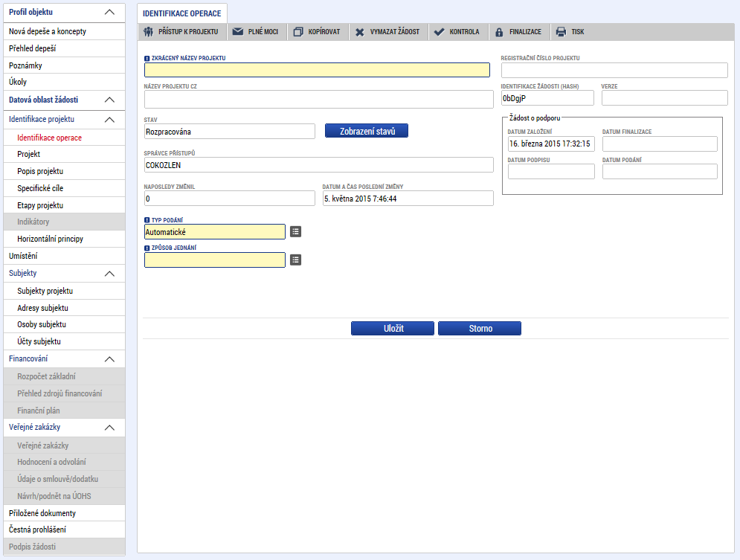This screenshot has height=560, width=740.
Task: Click the Datum a čas poslední změny field
Action: point(408,199)
